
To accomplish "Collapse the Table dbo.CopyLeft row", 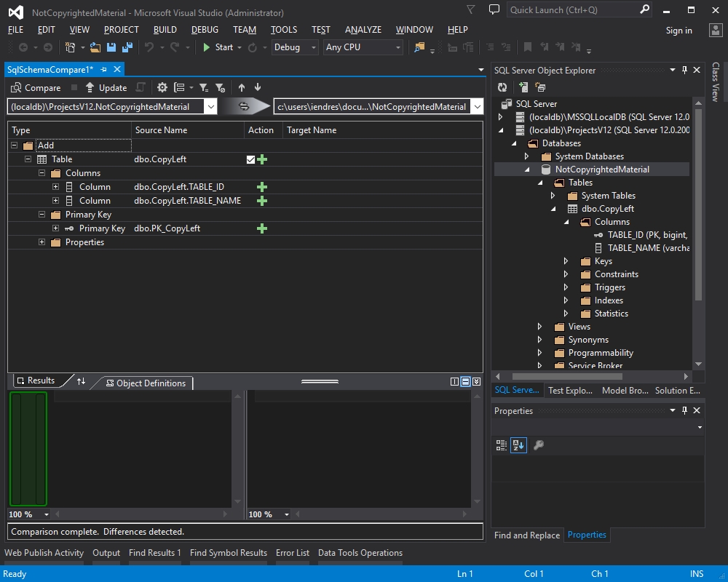I will pyautogui.click(x=28, y=159).
